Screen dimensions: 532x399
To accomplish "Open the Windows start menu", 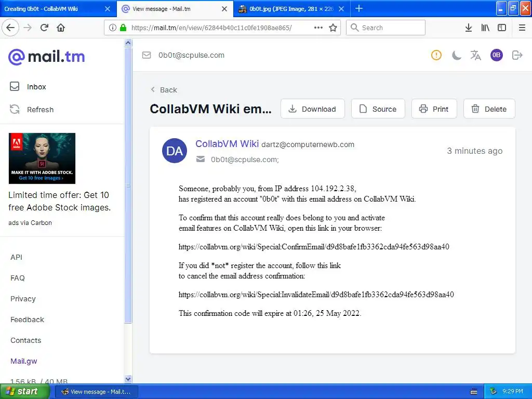I will (x=24, y=391).
